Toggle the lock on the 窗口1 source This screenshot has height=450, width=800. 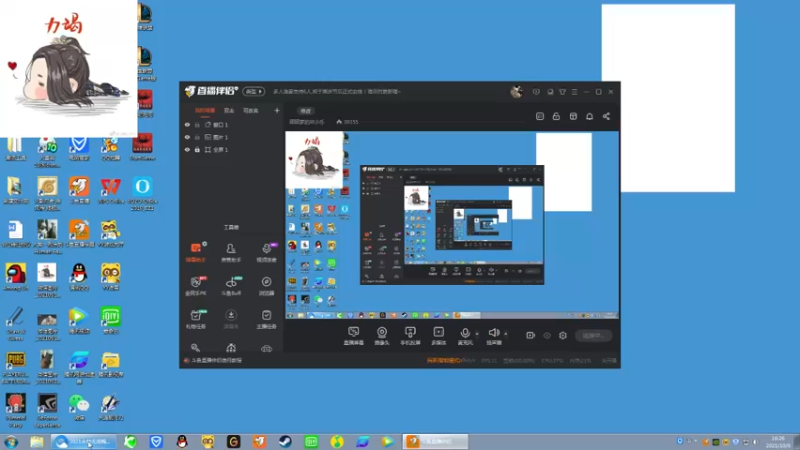197,124
